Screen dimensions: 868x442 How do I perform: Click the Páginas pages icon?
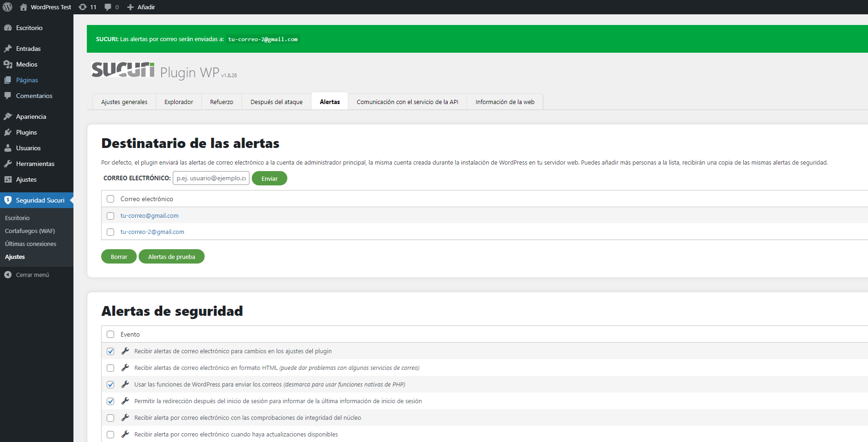tap(8, 80)
